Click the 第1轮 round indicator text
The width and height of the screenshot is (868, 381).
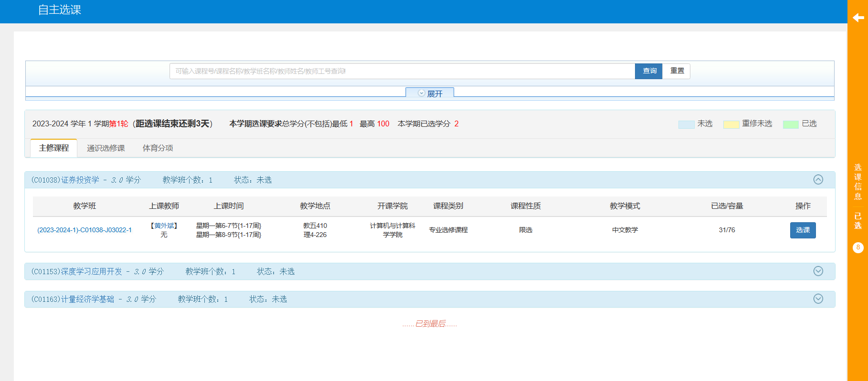pyautogui.click(x=119, y=124)
